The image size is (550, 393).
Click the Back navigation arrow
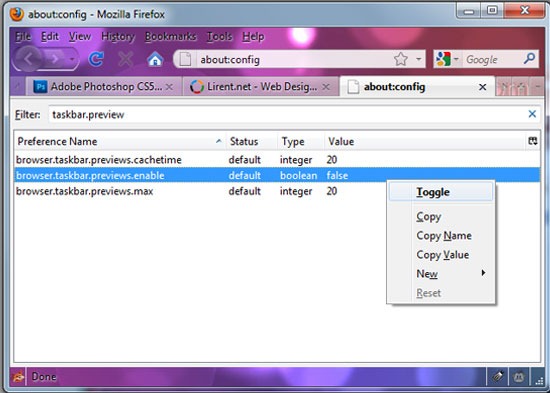pos(29,59)
